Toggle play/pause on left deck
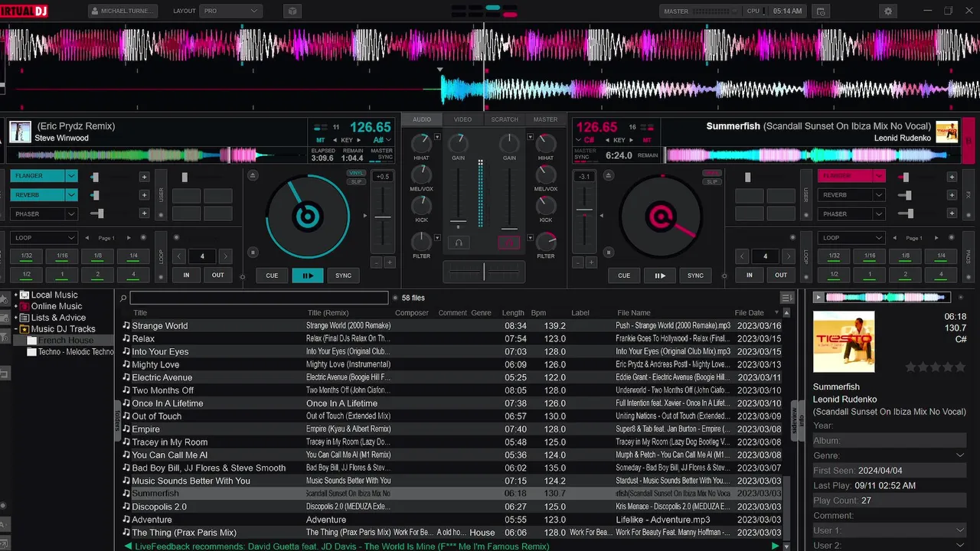Screen dimensions: 980x551 pyautogui.click(x=308, y=275)
